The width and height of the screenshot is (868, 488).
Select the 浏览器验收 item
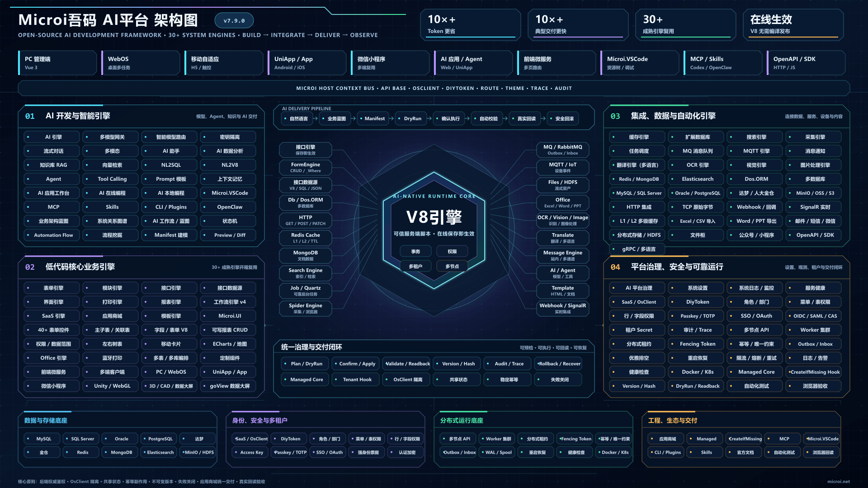[813, 386]
